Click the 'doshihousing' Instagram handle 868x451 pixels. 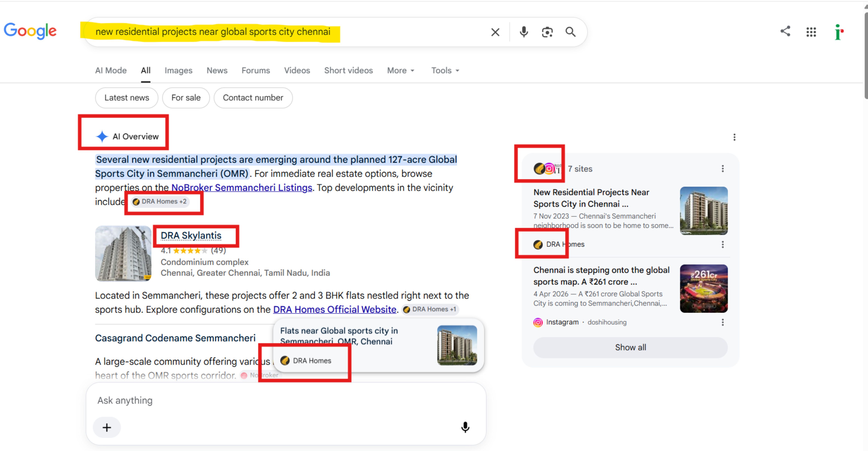click(x=607, y=322)
